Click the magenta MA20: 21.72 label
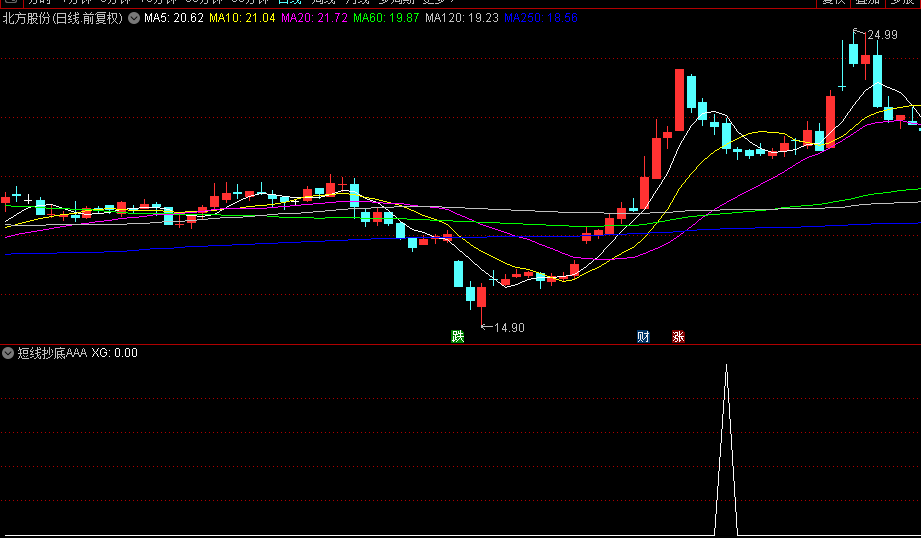 [x=314, y=18]
